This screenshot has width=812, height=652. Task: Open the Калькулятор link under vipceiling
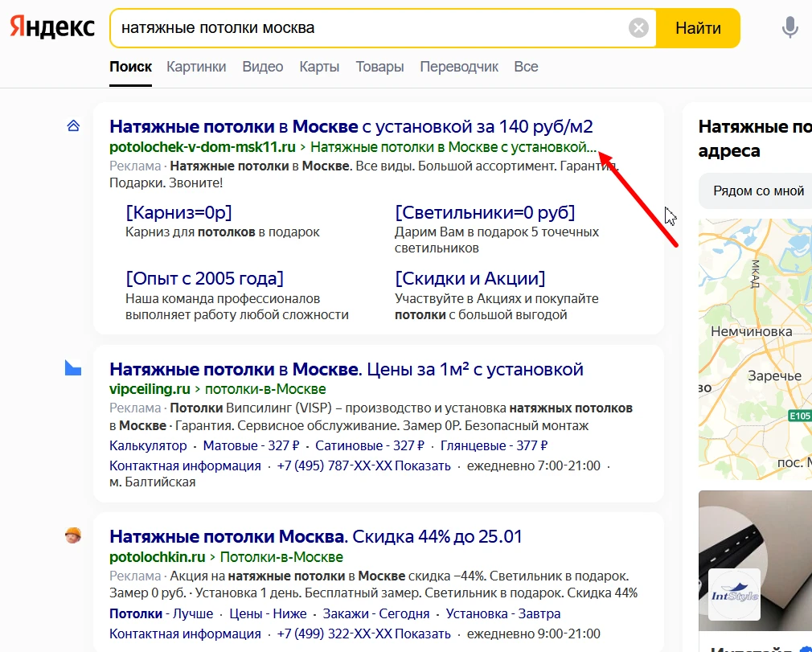coord(148,445)
